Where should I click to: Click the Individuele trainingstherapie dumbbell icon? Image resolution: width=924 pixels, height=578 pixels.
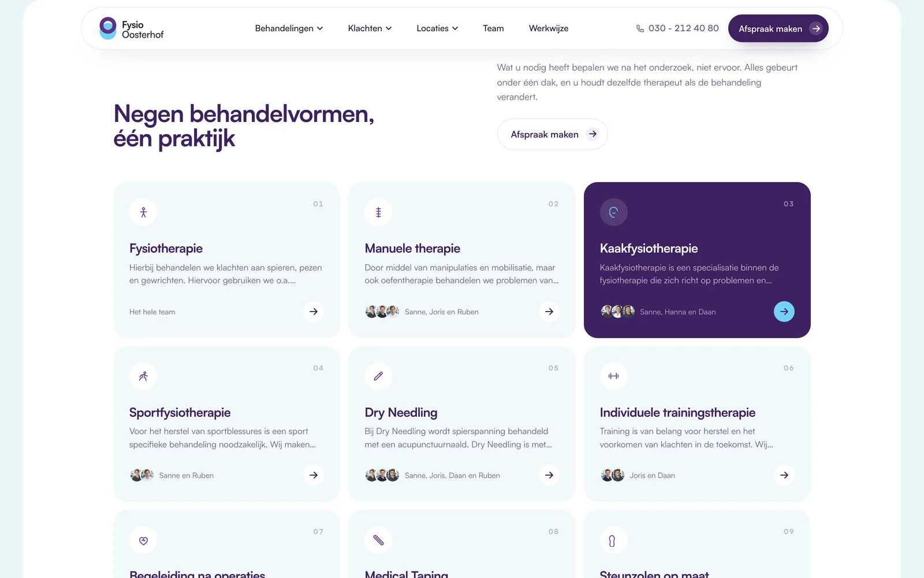(613, 376)
